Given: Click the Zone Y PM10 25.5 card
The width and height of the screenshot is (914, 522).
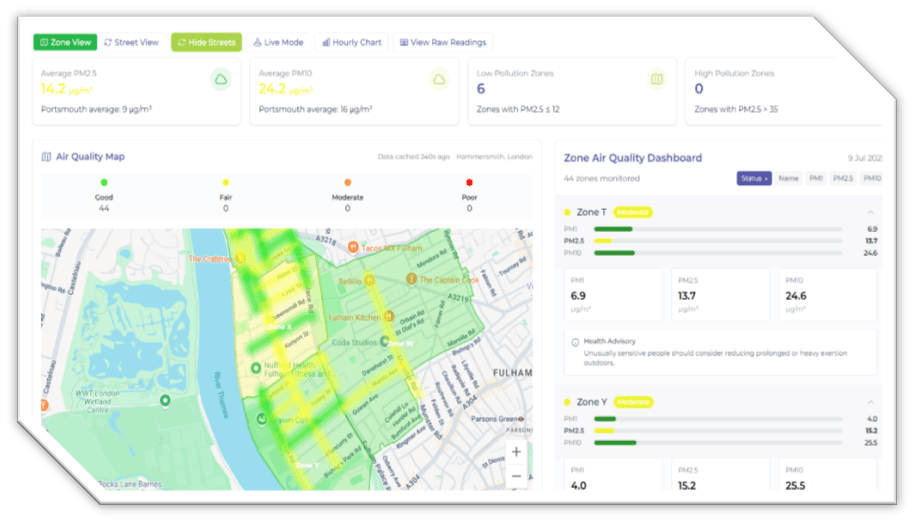Looking at the screenshot, I should [828, 475].
